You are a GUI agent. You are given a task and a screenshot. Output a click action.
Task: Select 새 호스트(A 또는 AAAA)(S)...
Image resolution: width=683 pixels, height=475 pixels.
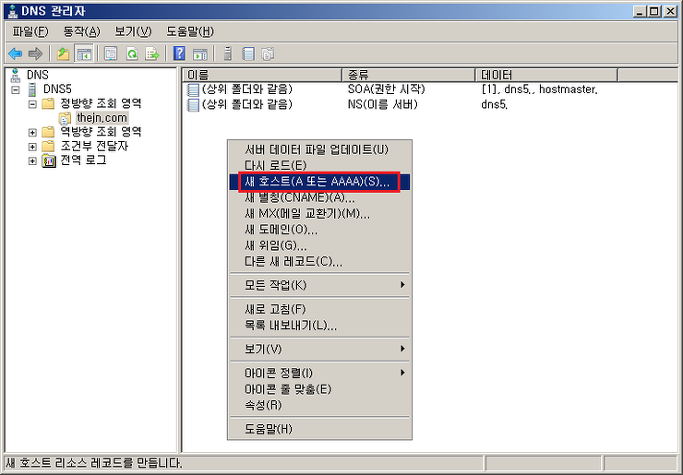(319, 182)
